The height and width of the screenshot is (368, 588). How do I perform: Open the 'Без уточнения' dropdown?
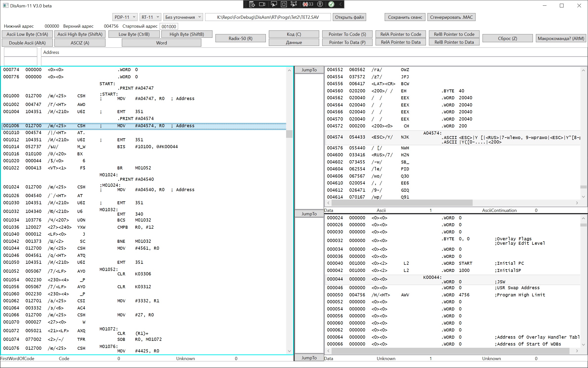(x=183, y=17)
